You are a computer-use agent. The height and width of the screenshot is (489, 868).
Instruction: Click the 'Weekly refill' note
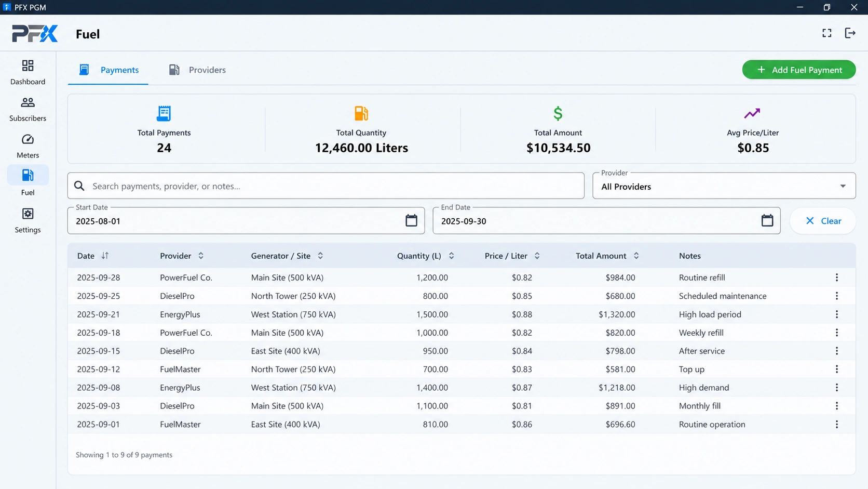pyautogui.click(x=701, y=333)
